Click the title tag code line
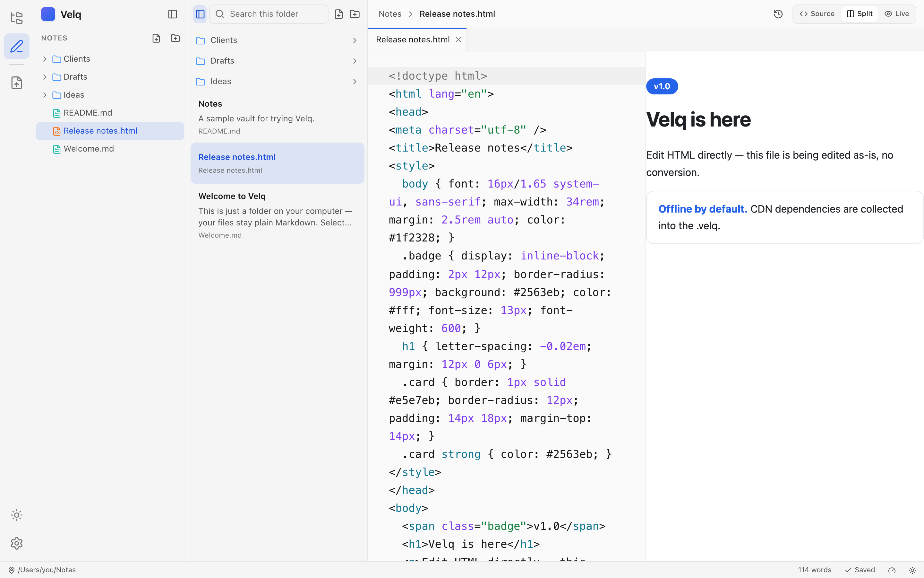Image resolution: width=924 pixels, height=578 pixels. (x=480, y=148)
